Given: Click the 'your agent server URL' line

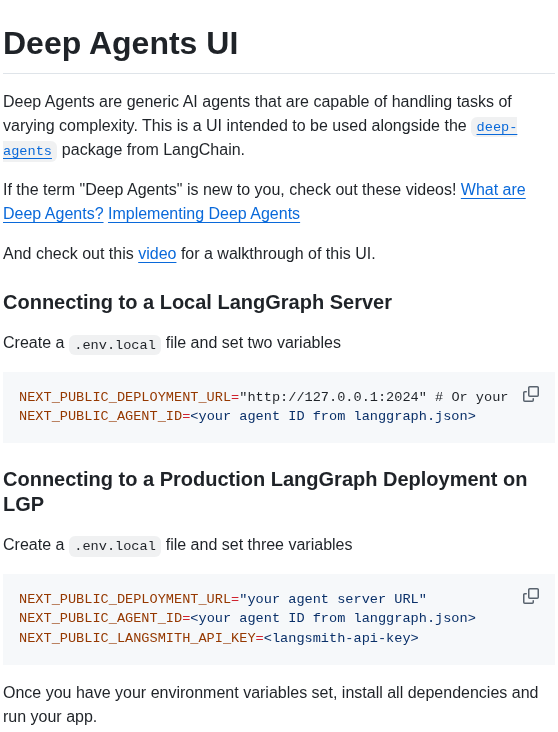Looking at the screenshot, I should 222,598.
